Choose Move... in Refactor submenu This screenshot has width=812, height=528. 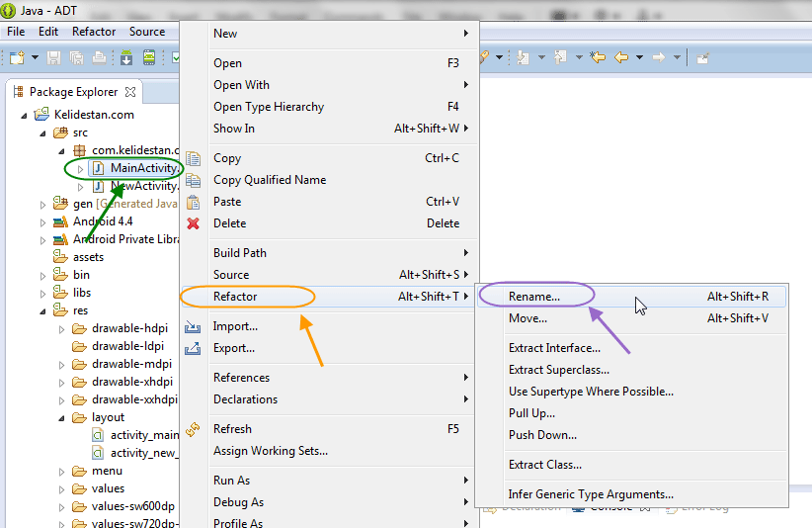tap(632, 318)
